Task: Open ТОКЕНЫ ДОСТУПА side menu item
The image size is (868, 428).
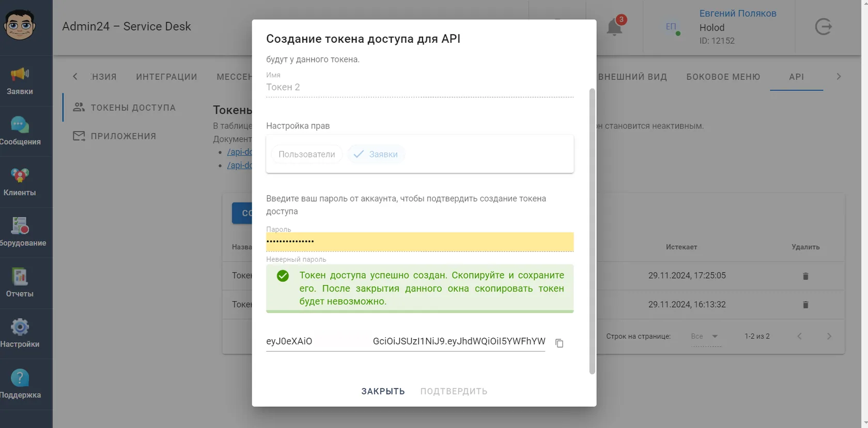Action: (125, 107)
